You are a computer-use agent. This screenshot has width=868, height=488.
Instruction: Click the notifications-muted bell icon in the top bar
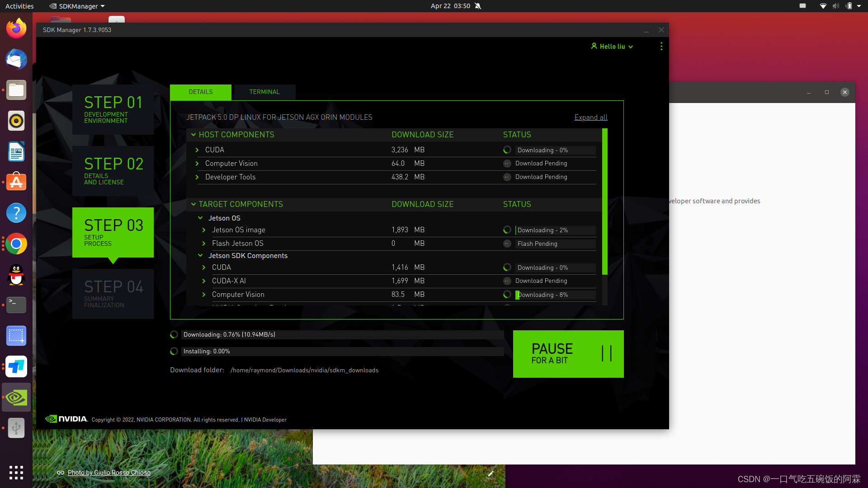pos(478,6)
